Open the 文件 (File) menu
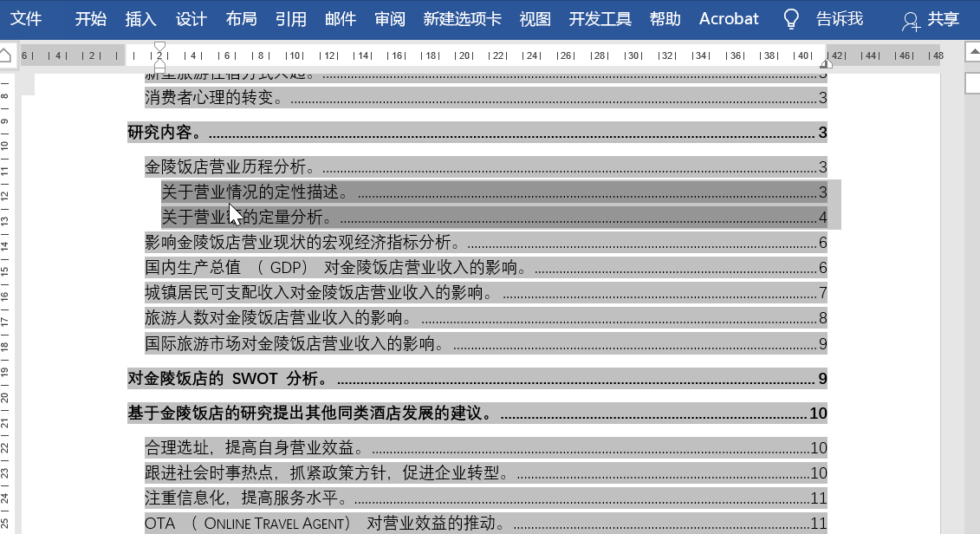Viewport: 980px width, 534px height. [26, 19]
